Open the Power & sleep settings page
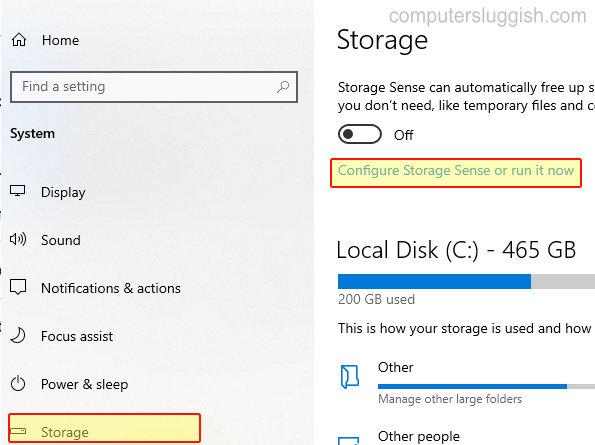Screen dimensions: 595x445 [x=84, y=384]
